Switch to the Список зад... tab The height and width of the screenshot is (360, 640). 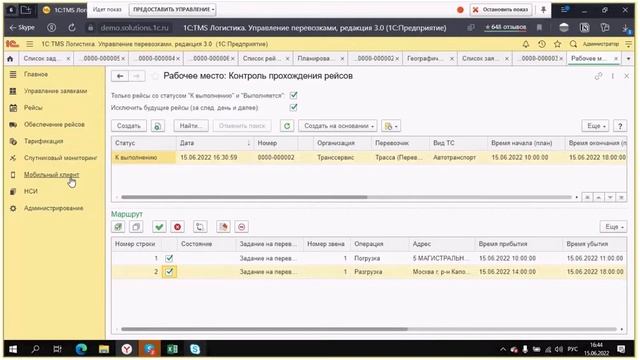(x=40, y=59)
